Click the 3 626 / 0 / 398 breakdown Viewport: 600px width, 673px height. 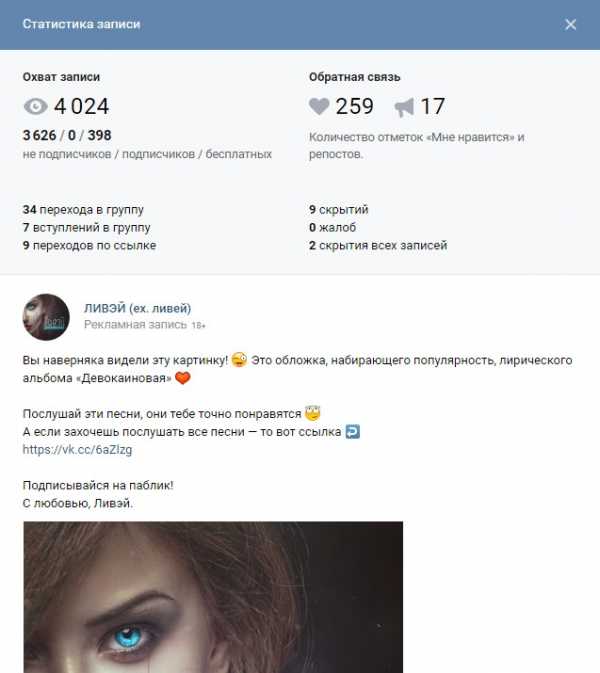67,135
